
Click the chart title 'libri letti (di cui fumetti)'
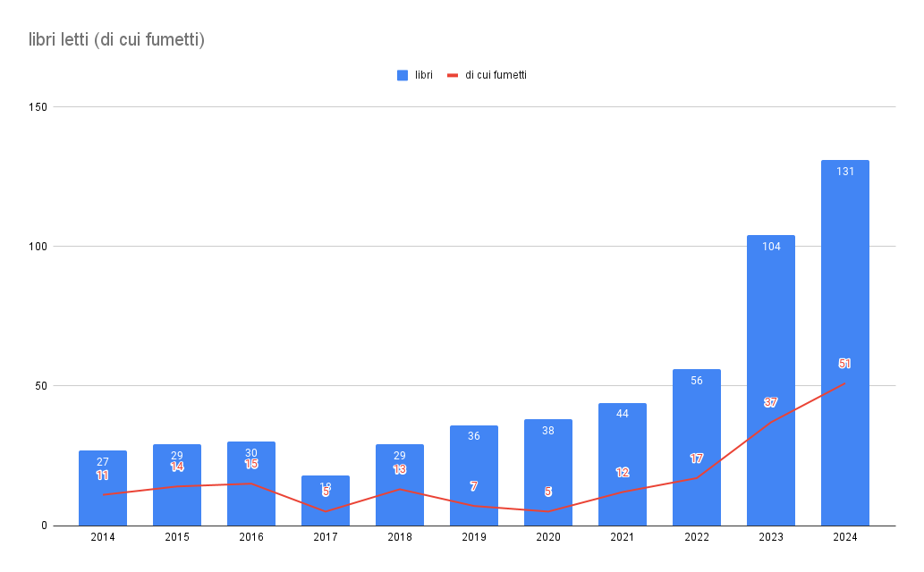click(117, 39)
